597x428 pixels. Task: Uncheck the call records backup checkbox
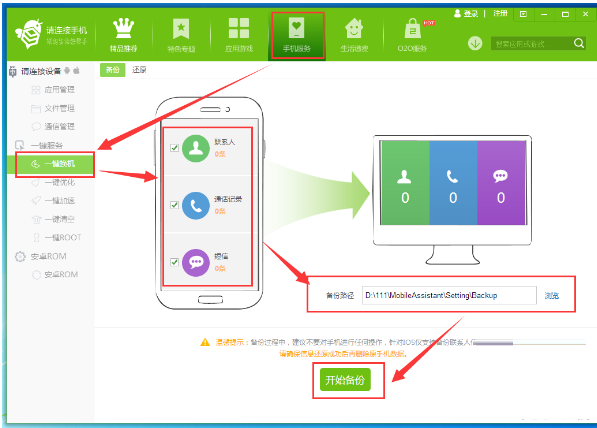[x=174, y=205]
